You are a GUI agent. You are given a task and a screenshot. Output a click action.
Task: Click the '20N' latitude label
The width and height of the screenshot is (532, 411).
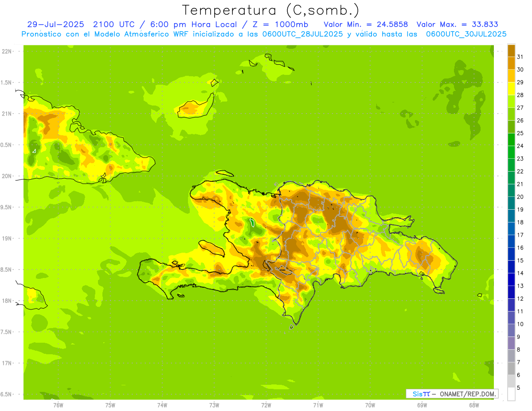7,176
